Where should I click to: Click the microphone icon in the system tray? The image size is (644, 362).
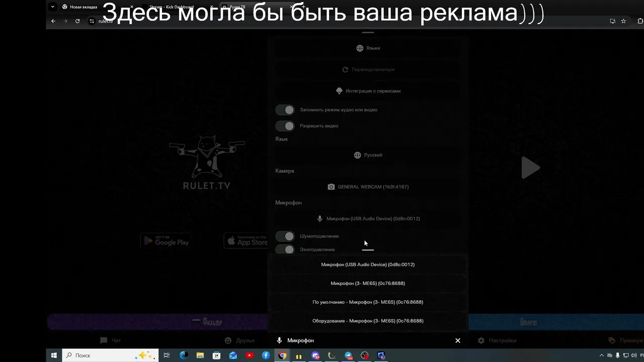tap(618, 355)
